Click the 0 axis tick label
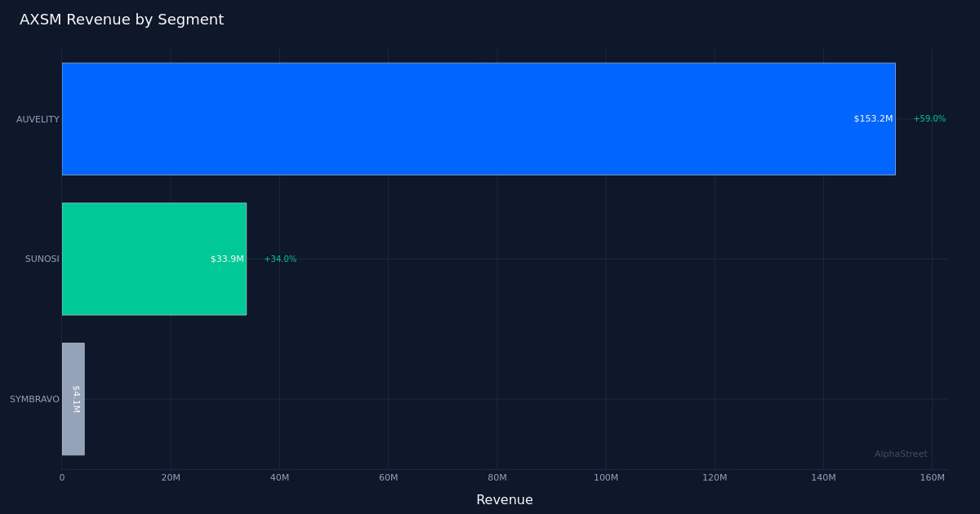 pyautogui.click(x=62, y=478)
